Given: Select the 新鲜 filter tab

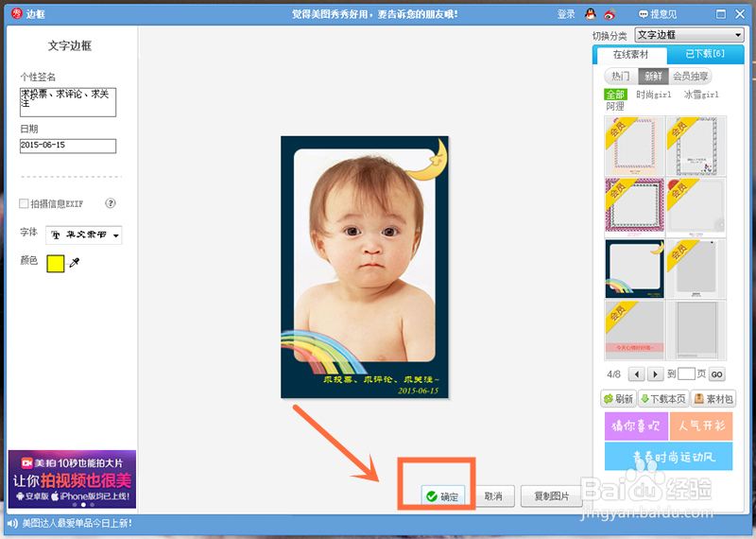Looking at the screenshot, I should (653, 76).
